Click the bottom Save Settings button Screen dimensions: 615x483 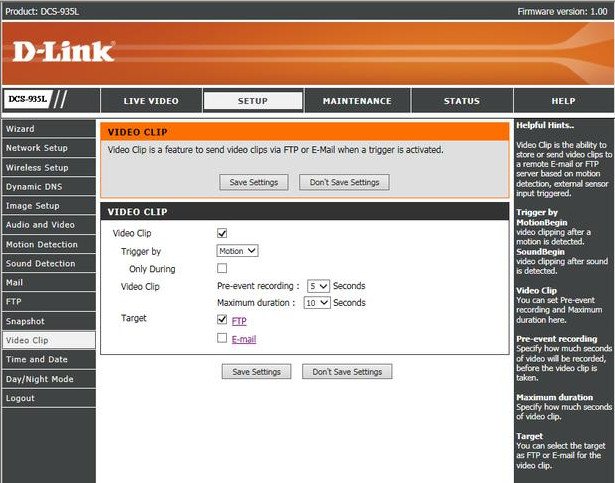click(x=257, y=372)
